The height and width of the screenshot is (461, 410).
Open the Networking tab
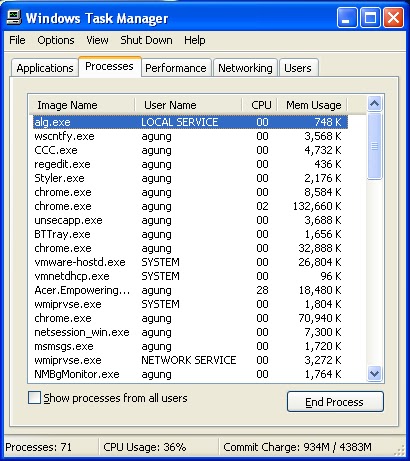245,68
